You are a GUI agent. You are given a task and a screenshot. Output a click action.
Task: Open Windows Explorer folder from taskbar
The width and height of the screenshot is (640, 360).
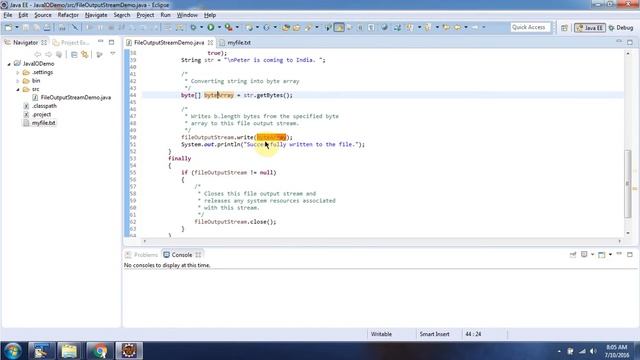(69, 351)
